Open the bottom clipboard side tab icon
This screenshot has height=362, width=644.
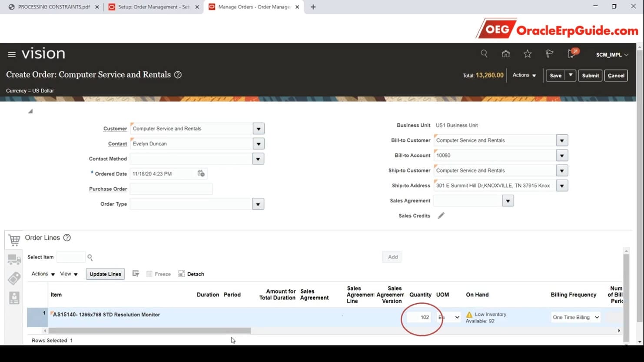tap(14, 298)
